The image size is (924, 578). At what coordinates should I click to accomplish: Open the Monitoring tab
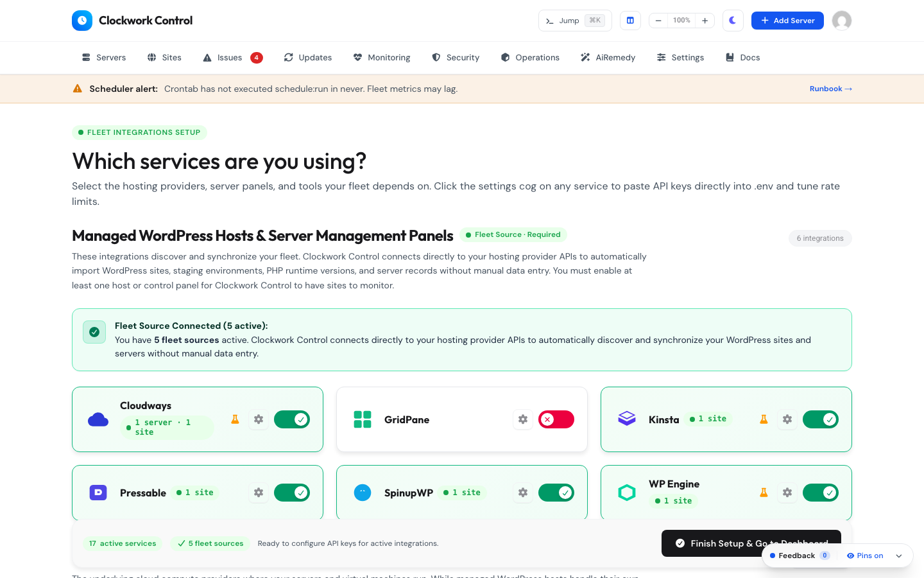click(382, 57)
